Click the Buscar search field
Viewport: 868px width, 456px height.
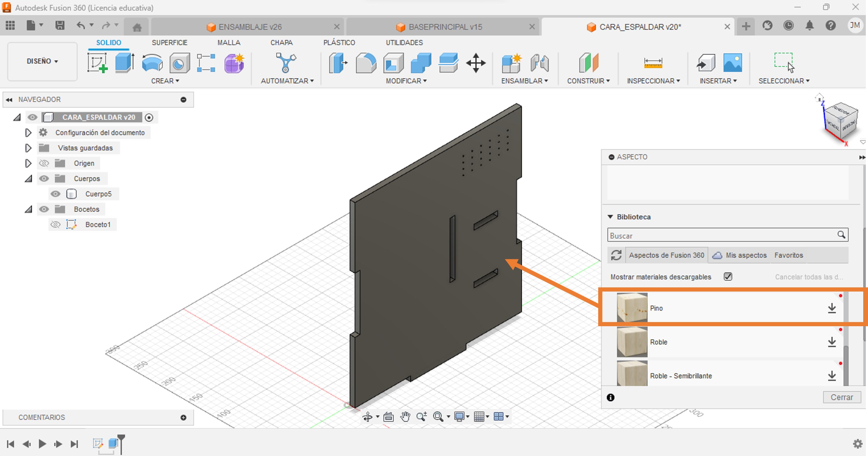tap(728, 235)
